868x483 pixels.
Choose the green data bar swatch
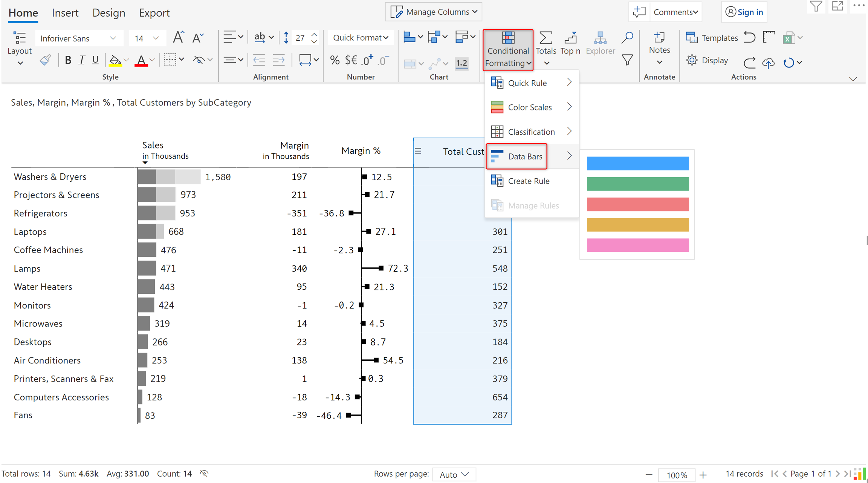tap(637, 184)
